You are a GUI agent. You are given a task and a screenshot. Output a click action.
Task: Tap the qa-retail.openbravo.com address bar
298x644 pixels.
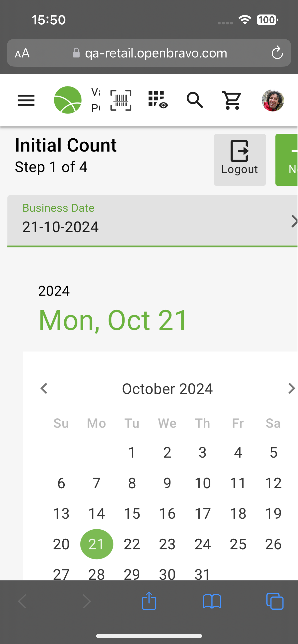point(156,53)
